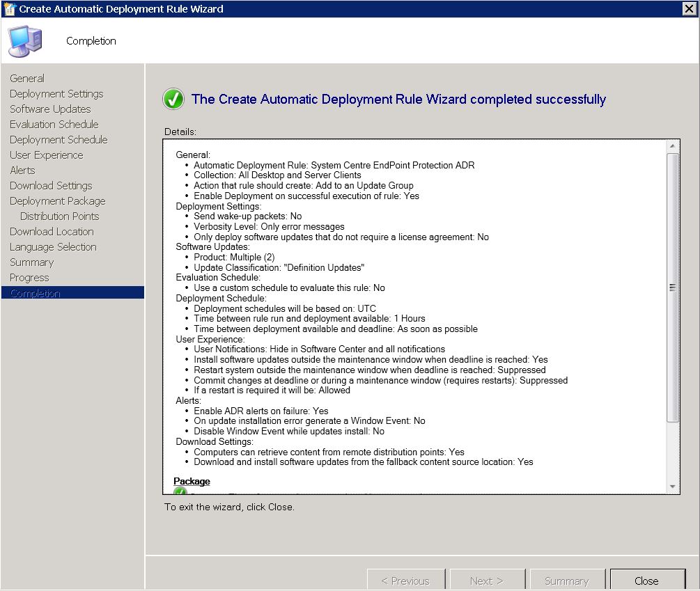Click 'Verbosity Level: Only error messages'
The width and height of the screenshot is (700, 591).
[269, 227]
